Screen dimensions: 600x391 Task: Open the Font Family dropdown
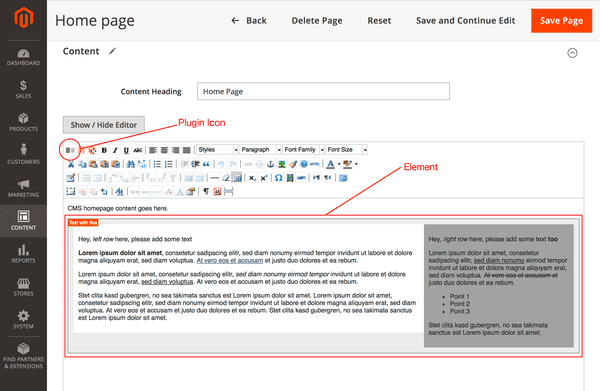click(303, 150)
